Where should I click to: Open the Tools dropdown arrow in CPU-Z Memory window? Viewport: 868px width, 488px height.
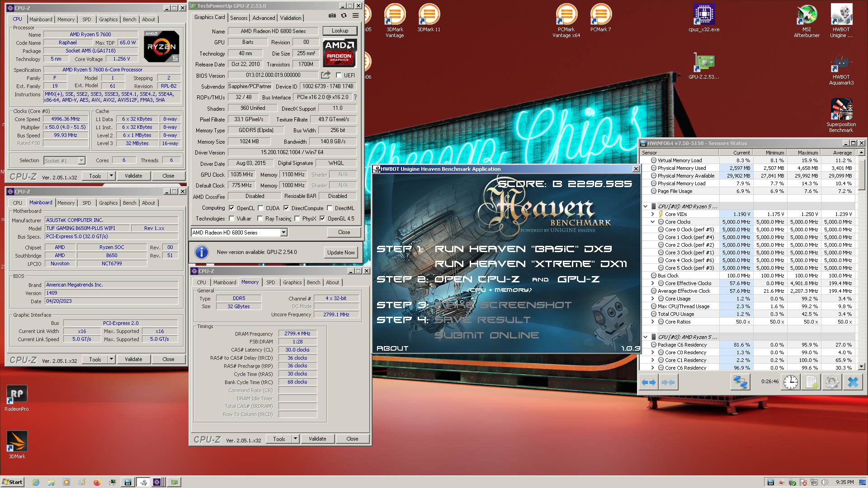[x=295, y=439]
